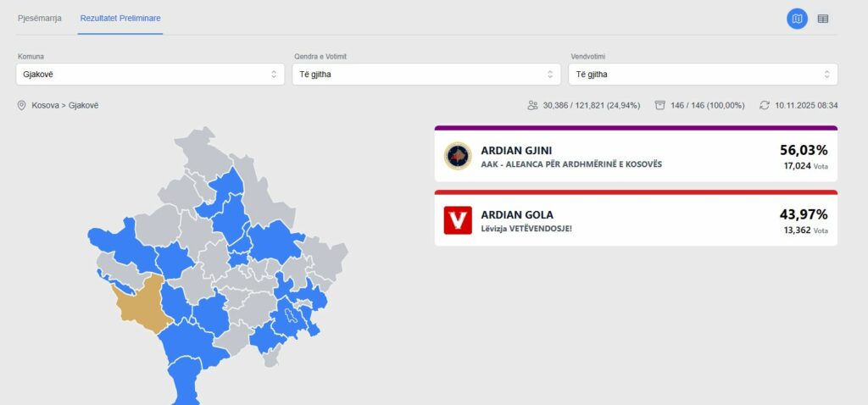Click the ballot box counted icon
This screenshot has height=405, width=868.
pos(659,105)
